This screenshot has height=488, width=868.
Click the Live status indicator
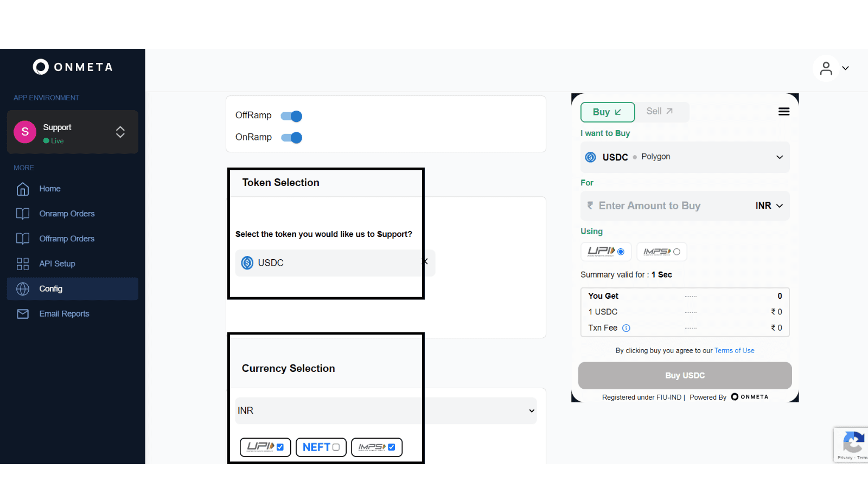[x=54, y=141]
